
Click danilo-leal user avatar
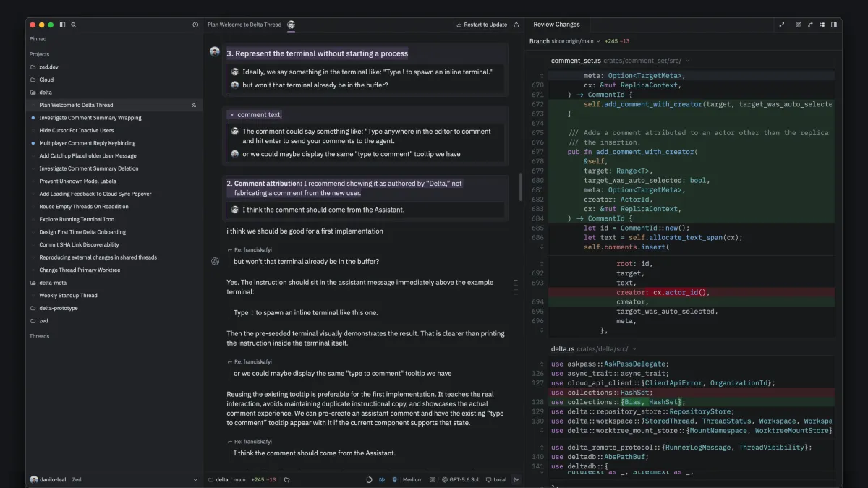(34, 479)
